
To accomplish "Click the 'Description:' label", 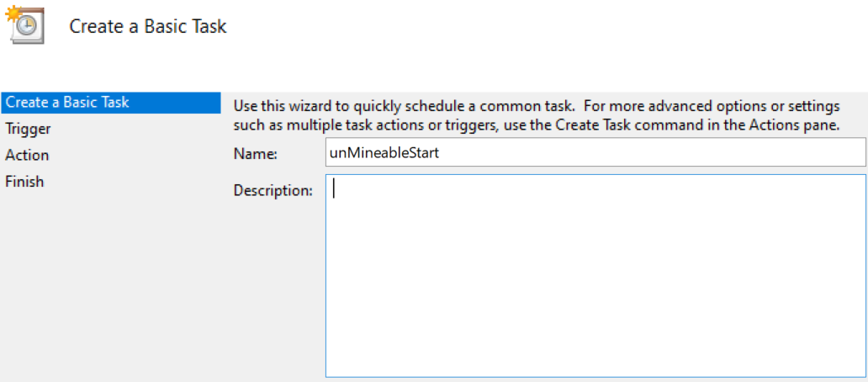I will [273, 190].
